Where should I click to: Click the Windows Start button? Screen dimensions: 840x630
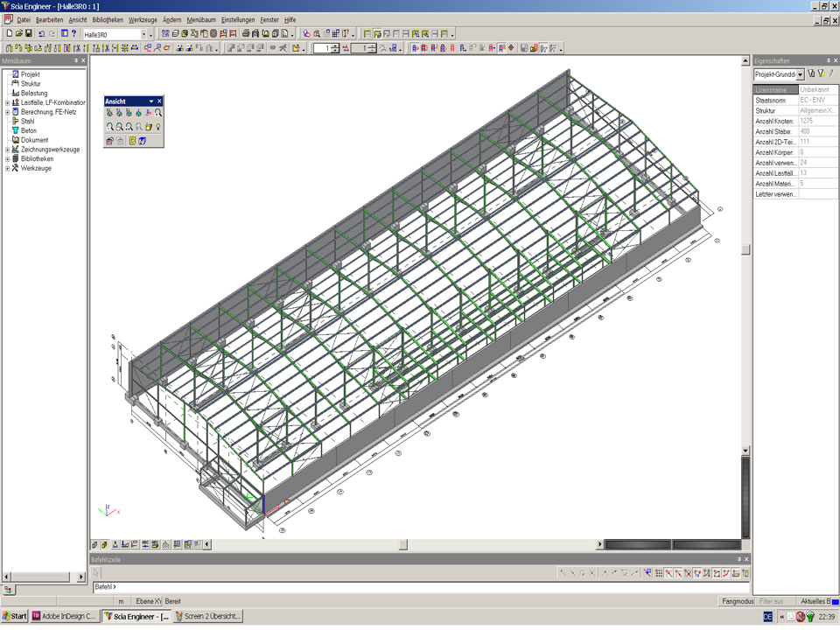click(x=15, y=616)
